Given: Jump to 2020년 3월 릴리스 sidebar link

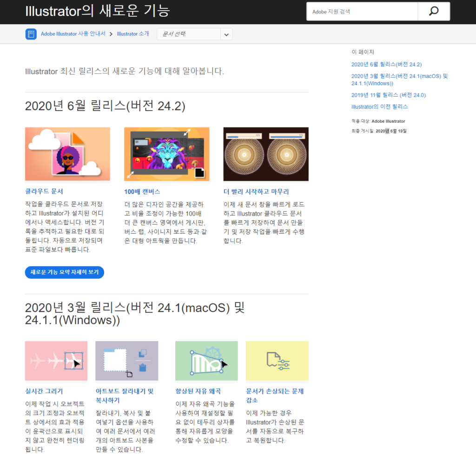Looking at the screenshot, I should [399, 79].
